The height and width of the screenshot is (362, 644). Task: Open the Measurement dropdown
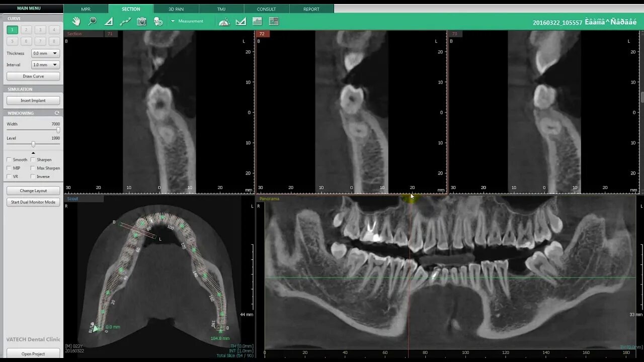[187, 21]
